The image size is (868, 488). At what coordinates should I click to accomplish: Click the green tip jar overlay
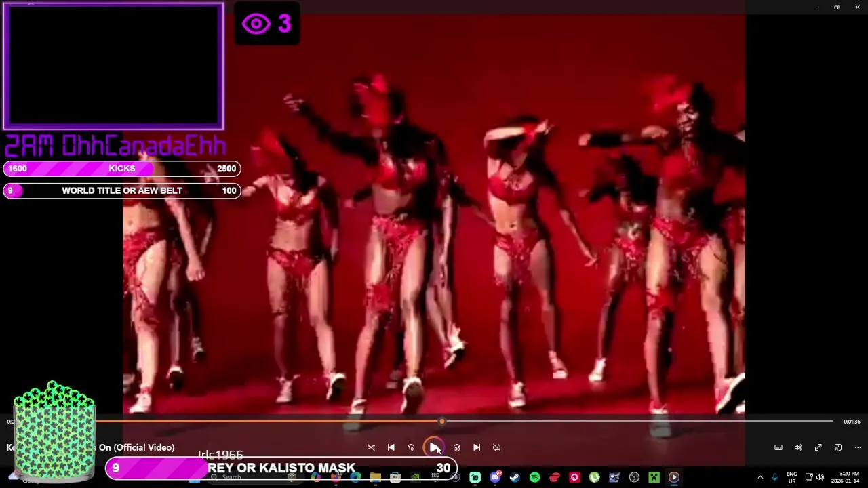coord(54,430)
